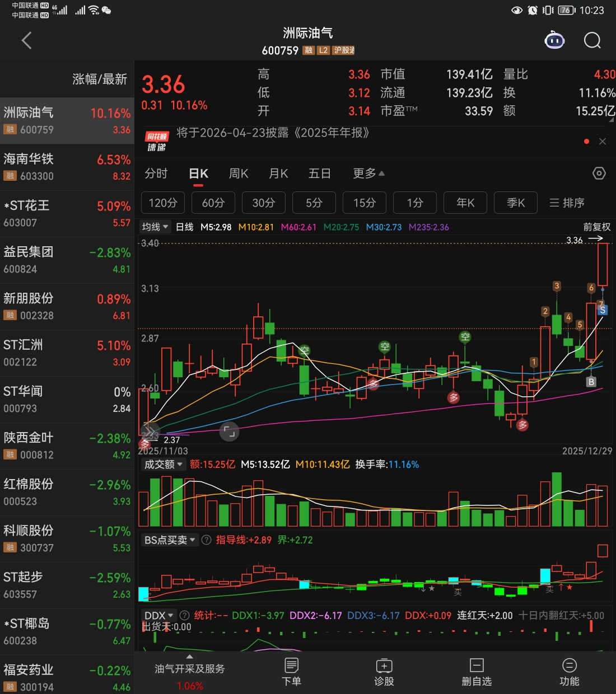
Task: Select ST华闻 in the watchlist
Action: (67, 400)
